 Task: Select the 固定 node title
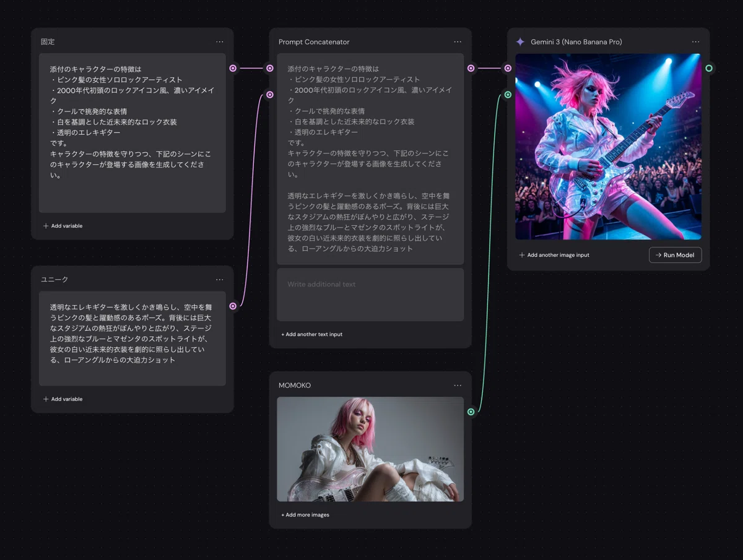[48, 42]
